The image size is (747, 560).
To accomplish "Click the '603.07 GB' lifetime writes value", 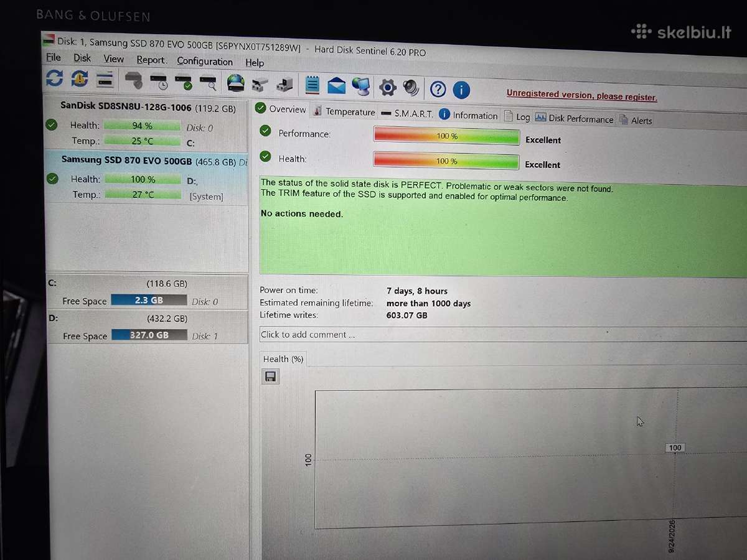I will [406, 315].
